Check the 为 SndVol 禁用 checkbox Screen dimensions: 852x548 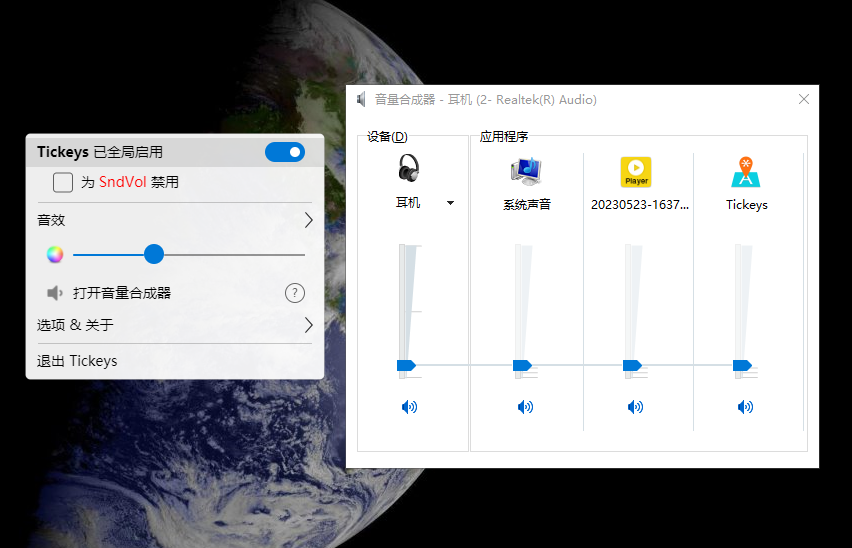pos(63,182)
